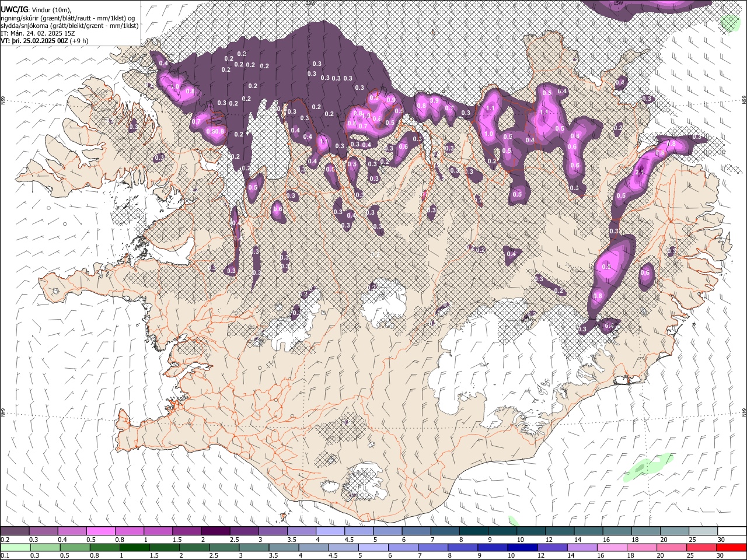747x560 pixels.
Task: Pick the top-scale lavender swatch labeled 4
Action: (x=330, y=531)
